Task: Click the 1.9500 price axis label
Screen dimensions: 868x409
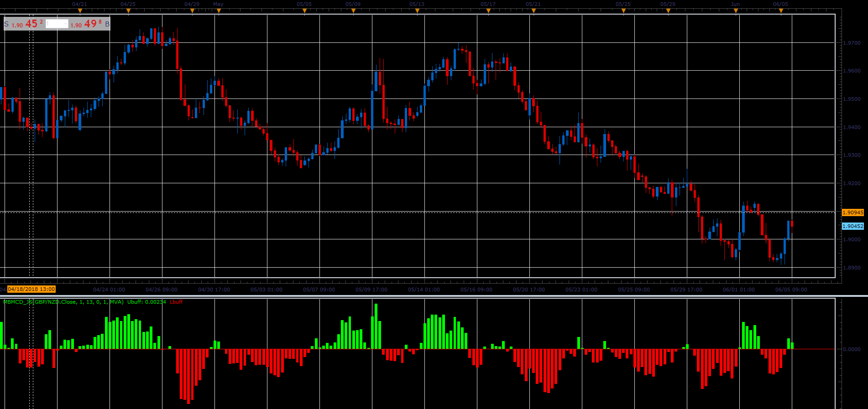Action: (852, 99)
